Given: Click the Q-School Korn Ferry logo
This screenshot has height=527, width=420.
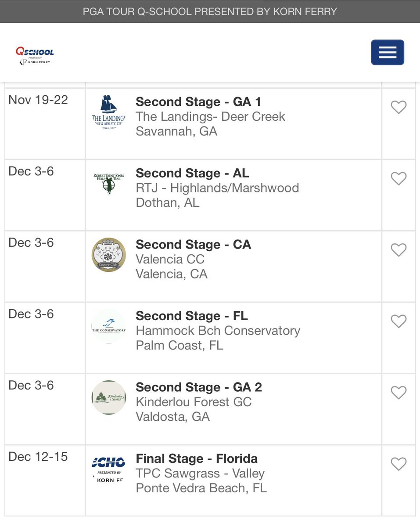Looking at the screenshot, I should (35, 55).
